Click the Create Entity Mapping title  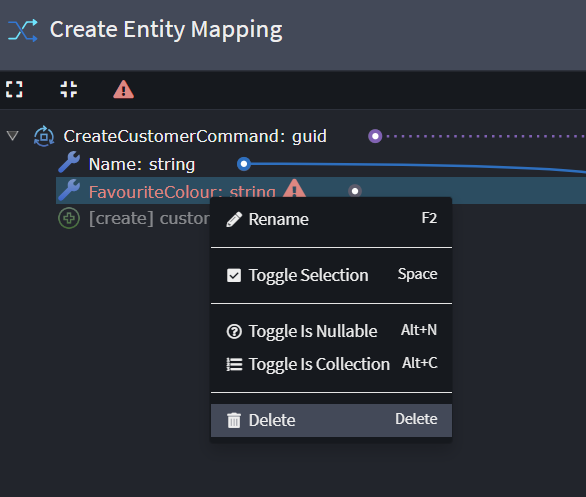(166, 30)
